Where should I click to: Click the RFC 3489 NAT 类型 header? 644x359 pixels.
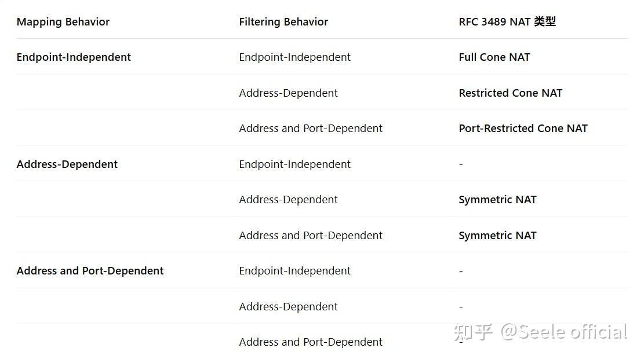point(507,22)
